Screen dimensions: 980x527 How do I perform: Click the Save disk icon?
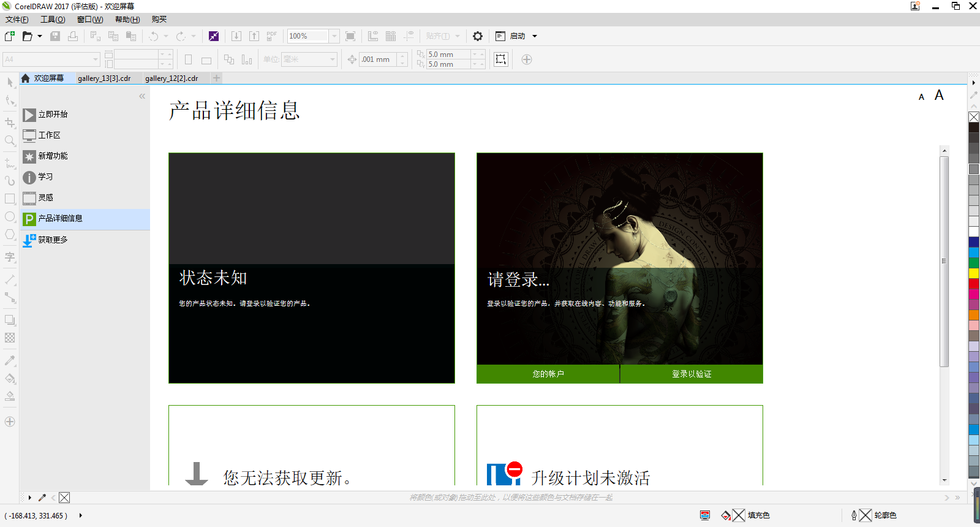pyautogui.click(x=55, y=36)
